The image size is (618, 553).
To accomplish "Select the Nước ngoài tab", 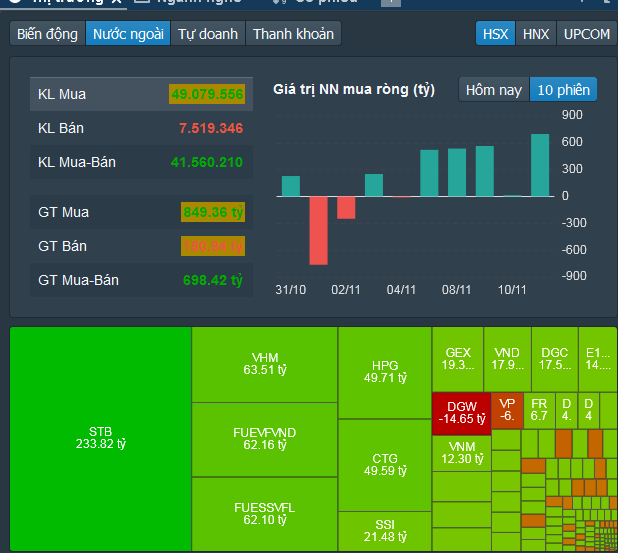I will (x=127, y=34).
